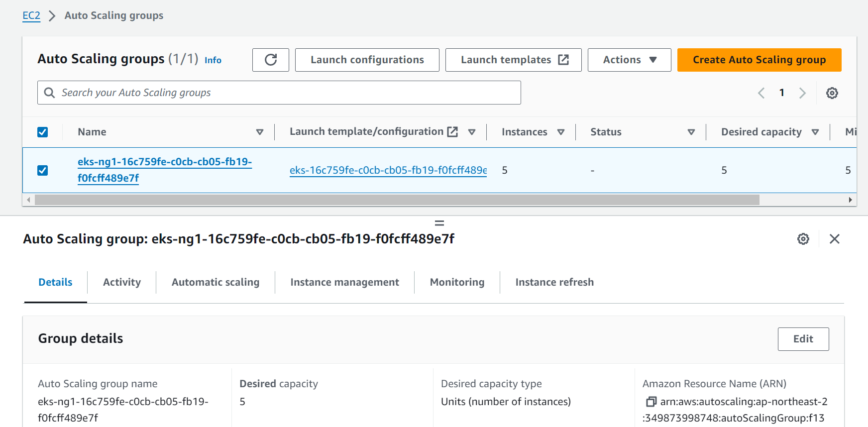Select the Details tab
The image size is (868, 427).
point(55,282)
